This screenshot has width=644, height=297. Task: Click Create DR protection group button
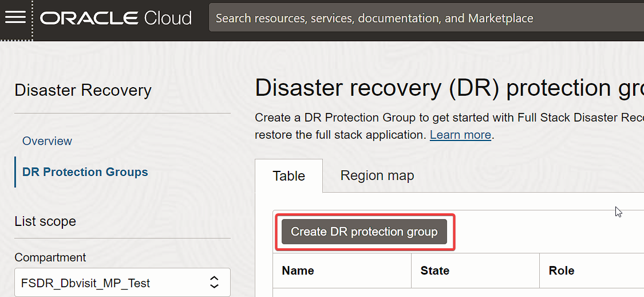tap(364, 232)
